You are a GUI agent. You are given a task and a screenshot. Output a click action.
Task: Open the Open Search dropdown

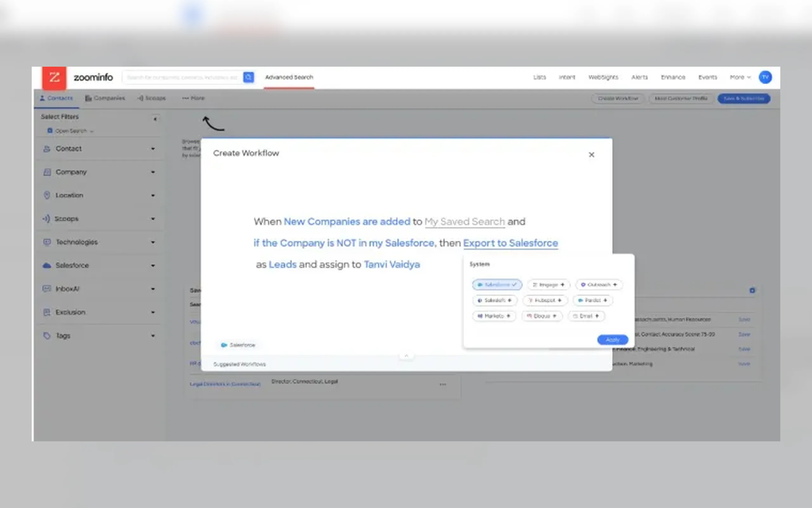click(x=70, y=131)
